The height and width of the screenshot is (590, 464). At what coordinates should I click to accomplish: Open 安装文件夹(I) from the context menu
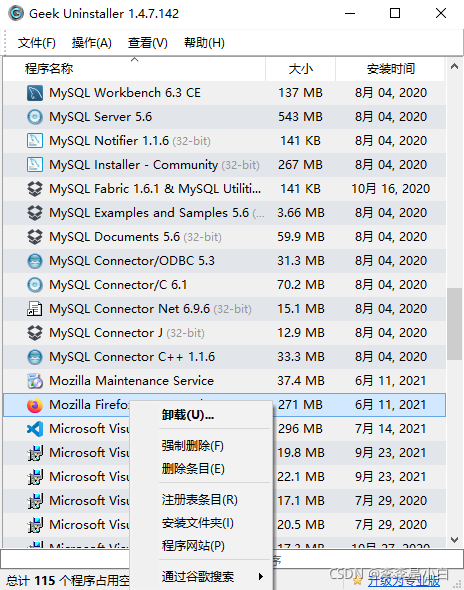coord(198,523)
